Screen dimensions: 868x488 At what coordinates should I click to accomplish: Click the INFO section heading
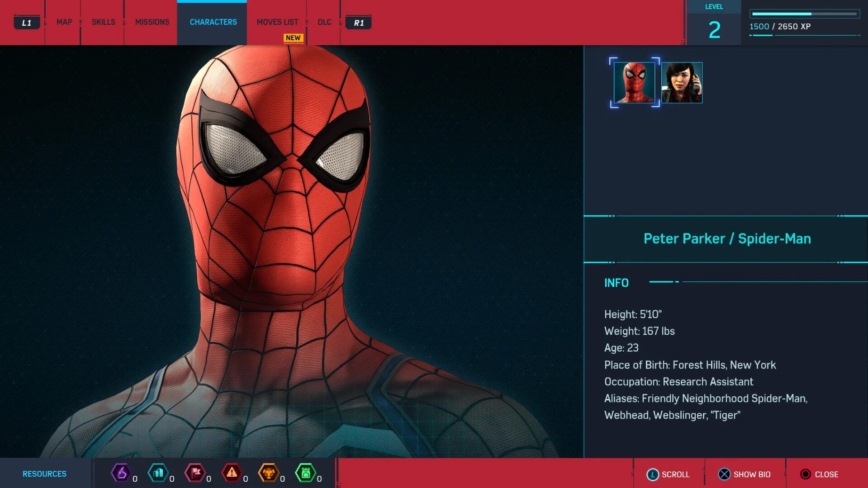coord(617,283)
